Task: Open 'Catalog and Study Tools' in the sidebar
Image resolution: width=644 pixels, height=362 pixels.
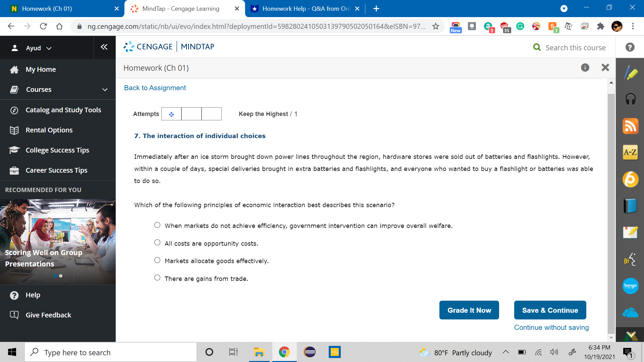Action: click(63, 110)
